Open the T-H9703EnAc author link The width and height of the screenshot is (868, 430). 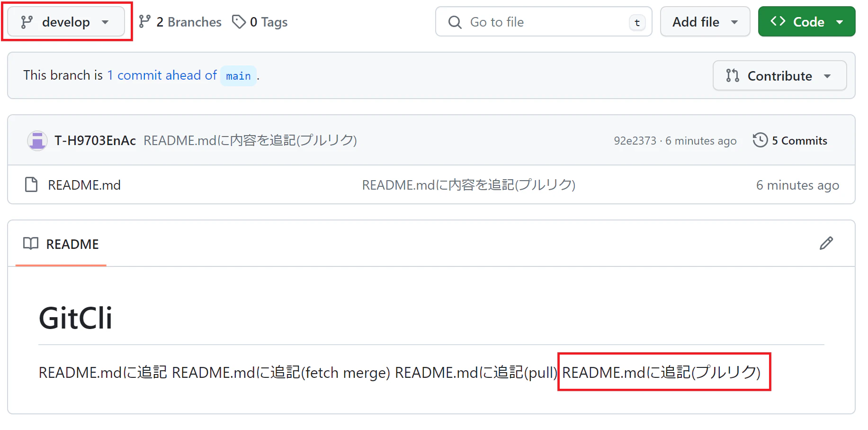pos(95,141)
